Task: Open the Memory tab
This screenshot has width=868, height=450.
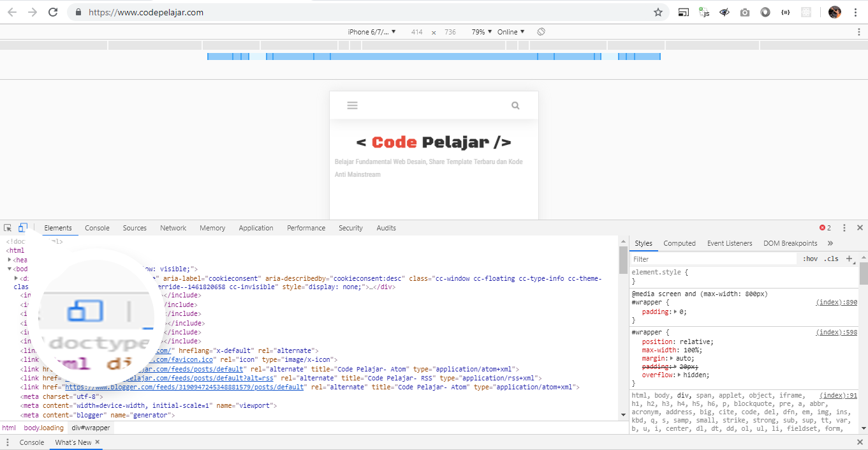Action: point(212,228)
